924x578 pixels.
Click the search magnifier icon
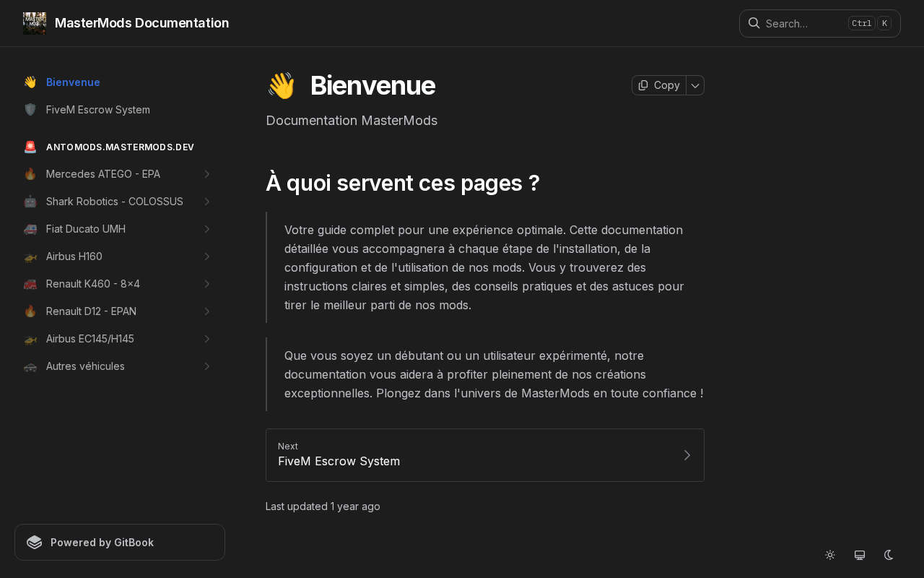click(754, 23)
